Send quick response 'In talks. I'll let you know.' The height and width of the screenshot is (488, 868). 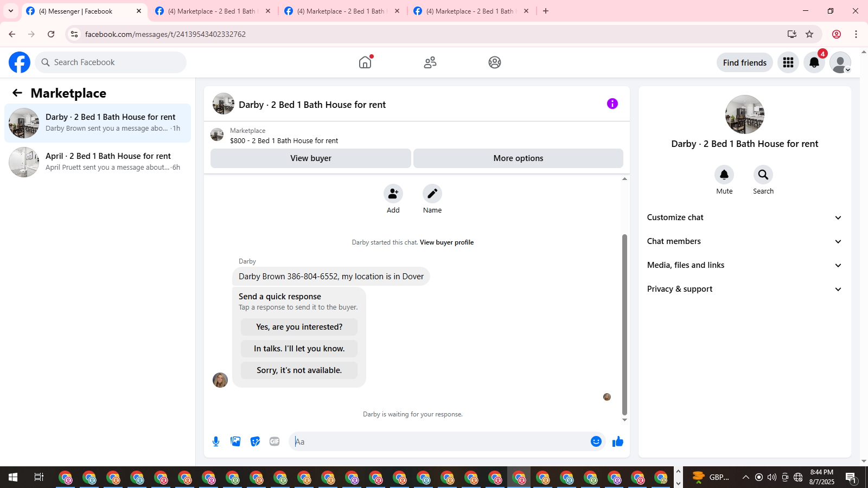299,349
